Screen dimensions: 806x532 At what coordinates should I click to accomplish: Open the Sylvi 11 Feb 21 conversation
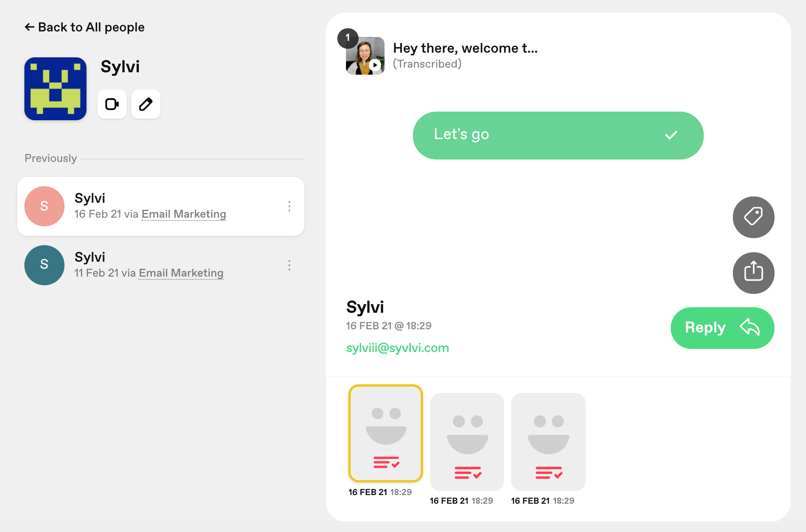point(161,265)
